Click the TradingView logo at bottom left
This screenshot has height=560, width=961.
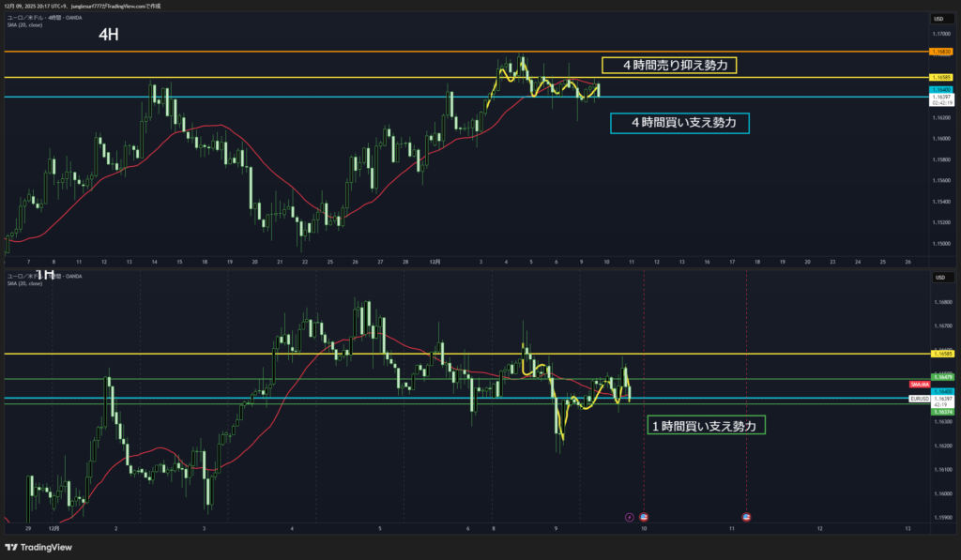tap(38, 548)
